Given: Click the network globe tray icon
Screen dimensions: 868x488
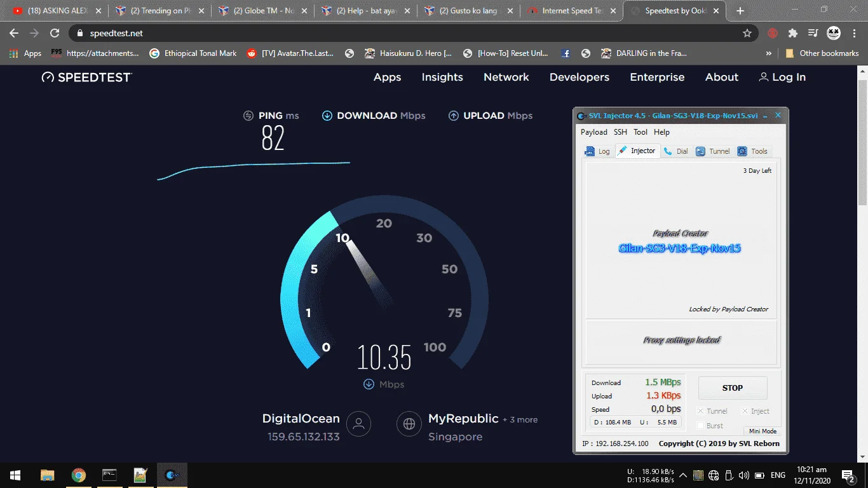Looking at the screenshot, I should 713,475.
